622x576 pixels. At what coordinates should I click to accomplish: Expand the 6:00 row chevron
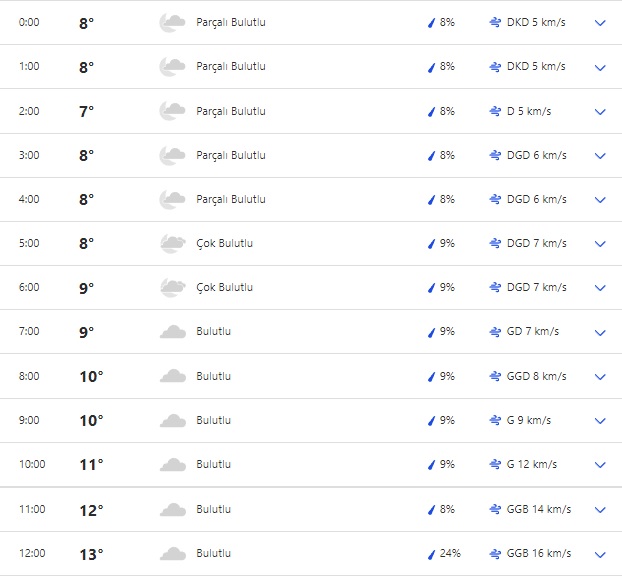click(x=600, y=288)
